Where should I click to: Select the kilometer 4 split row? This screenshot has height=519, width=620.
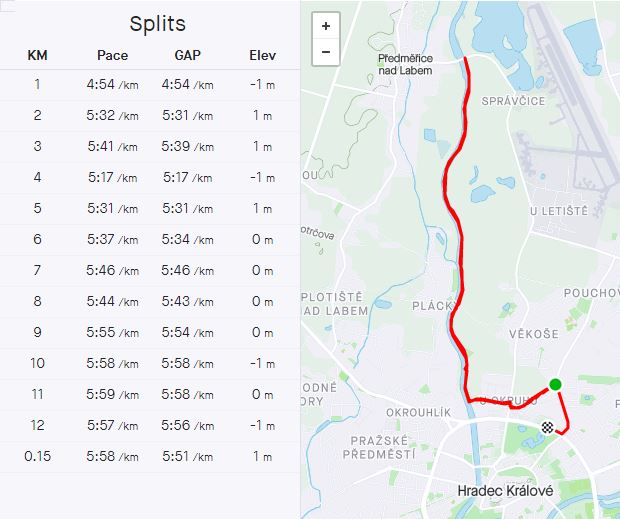150,177
